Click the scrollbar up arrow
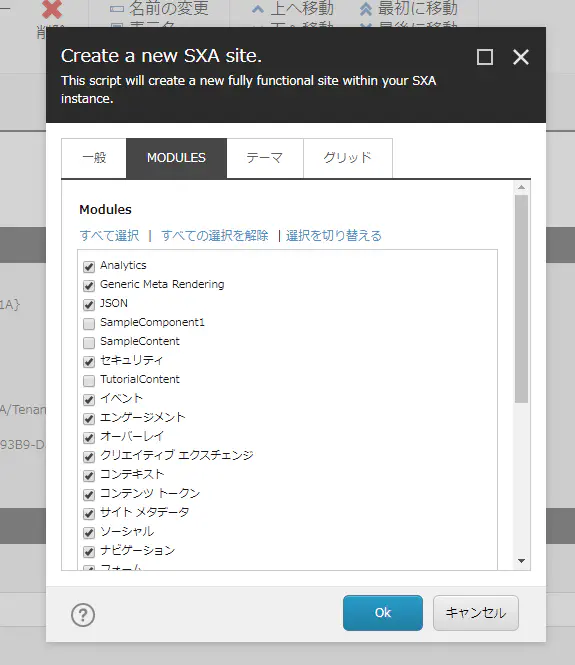Screen dimensions: 575x665 pos(522,187)
